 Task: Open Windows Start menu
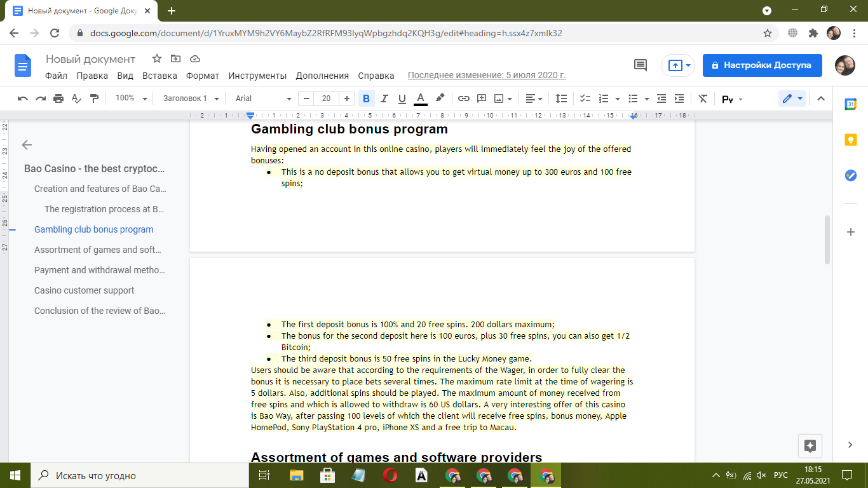[15, 475]
